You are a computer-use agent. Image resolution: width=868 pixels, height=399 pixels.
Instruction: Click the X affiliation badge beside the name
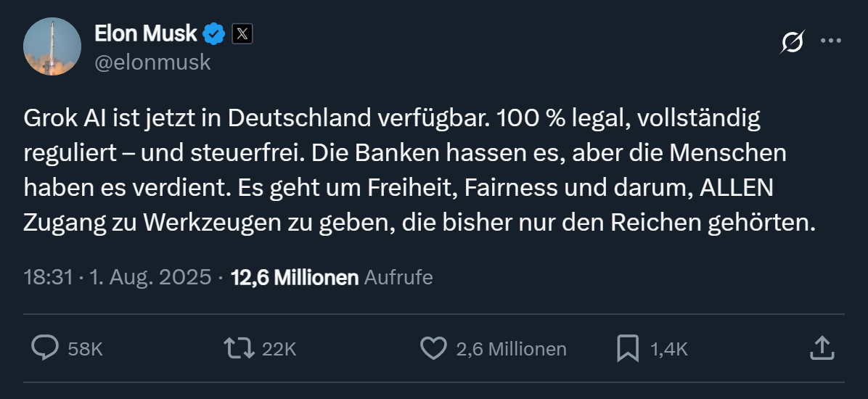point(242,33)
